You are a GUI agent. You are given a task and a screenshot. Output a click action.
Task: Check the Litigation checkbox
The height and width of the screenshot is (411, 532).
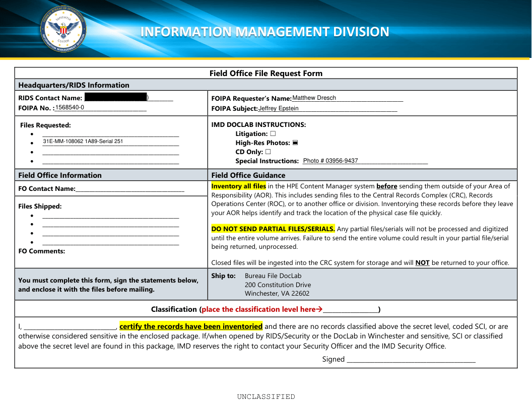(273, 134)
